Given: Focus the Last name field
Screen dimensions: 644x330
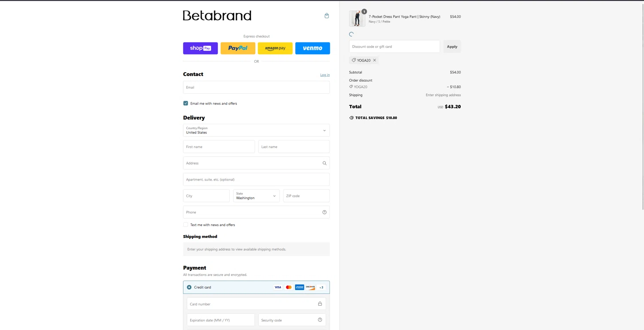Looking at the screenshot, I should pos(294,147).
